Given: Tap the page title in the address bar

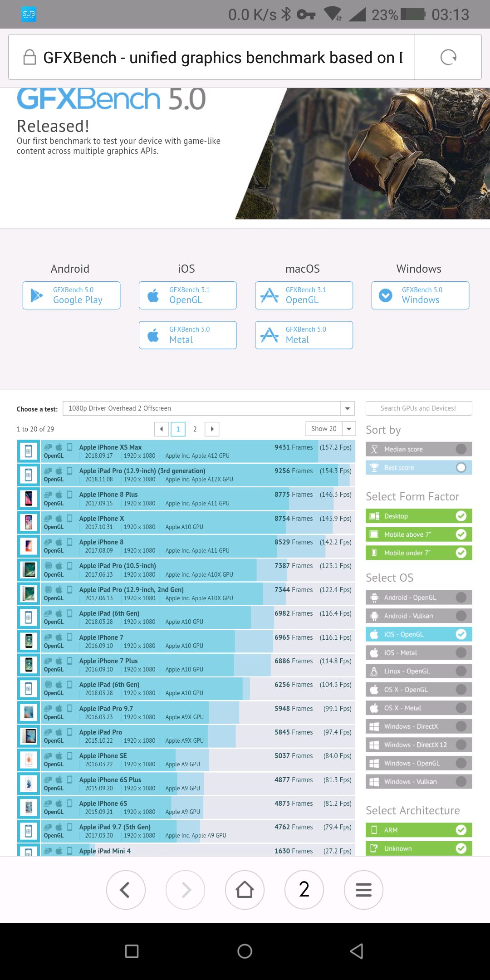Looking at the screenshot, I should click(223, 58).
